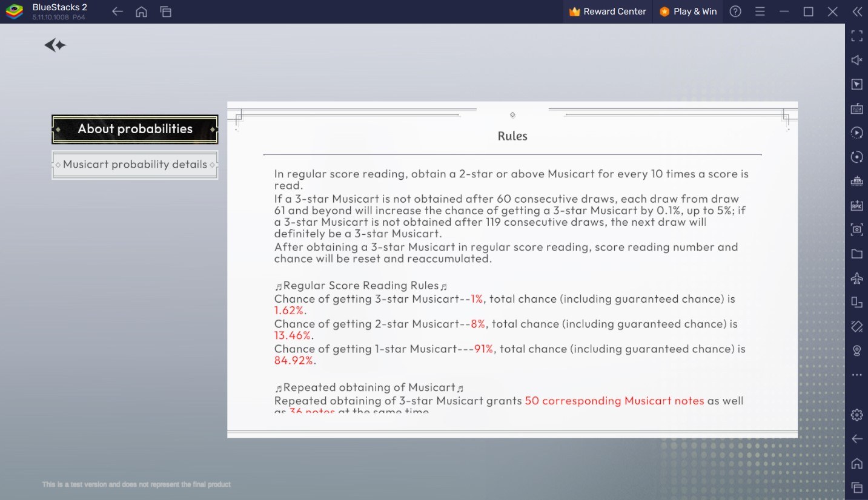This screenshot has height=500, width=868.
Task: Click Android home icon in sidebar
Action: (856, 463)
